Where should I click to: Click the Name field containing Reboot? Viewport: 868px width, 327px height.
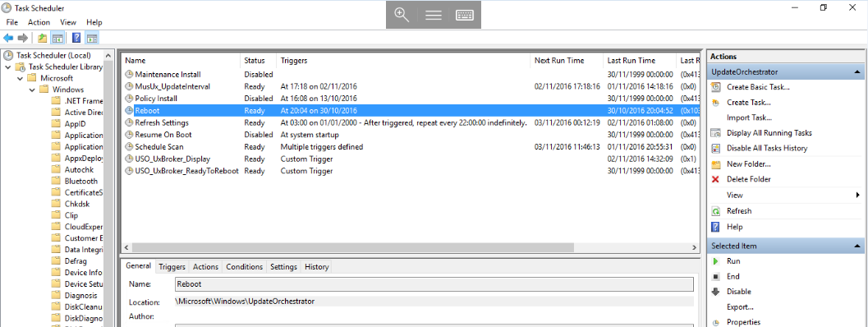coord(434,283)
